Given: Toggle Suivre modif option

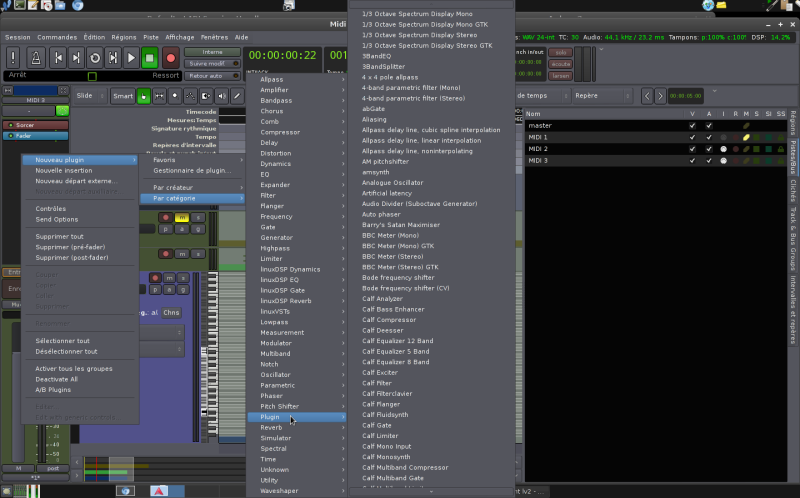Looking at the screenshot, I should tap(212, 64).
